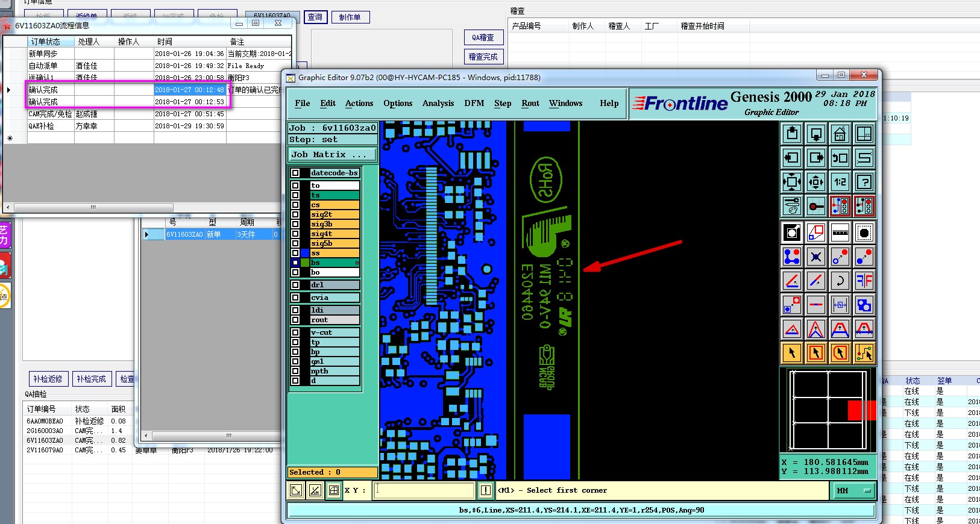The image size is (980, 524).
Task: Open the wrench and palette tools icon
Action: pyautogui.click(x=792, y=206)
